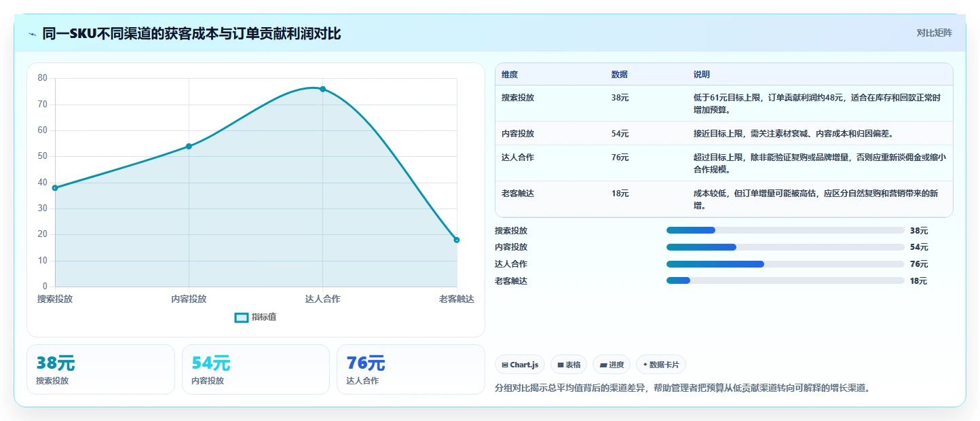Toggle the 指标值 legend swatch
This screenshot has width=980, height=421.
pyautogui.click(x=242, y=317)
